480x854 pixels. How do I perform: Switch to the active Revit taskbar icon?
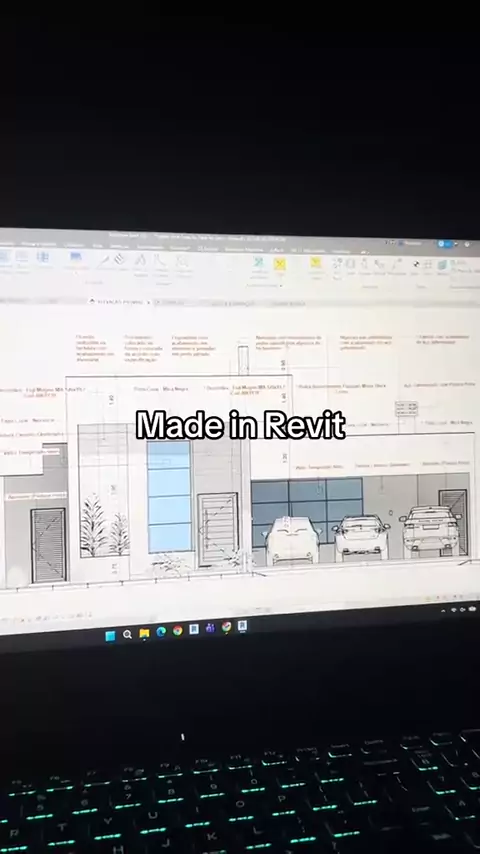pos(242,626)
